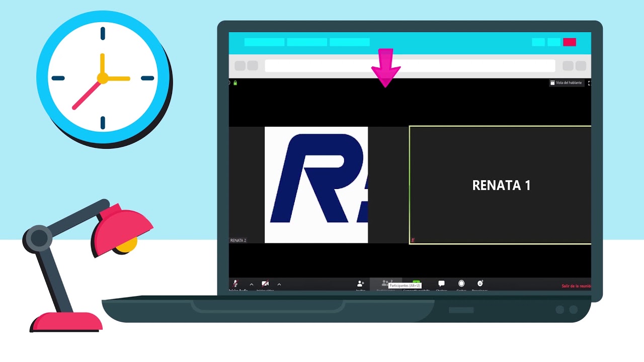The image size is (644, 362).
Task: Click the red browser close button
Action: (x=569, y=42)
